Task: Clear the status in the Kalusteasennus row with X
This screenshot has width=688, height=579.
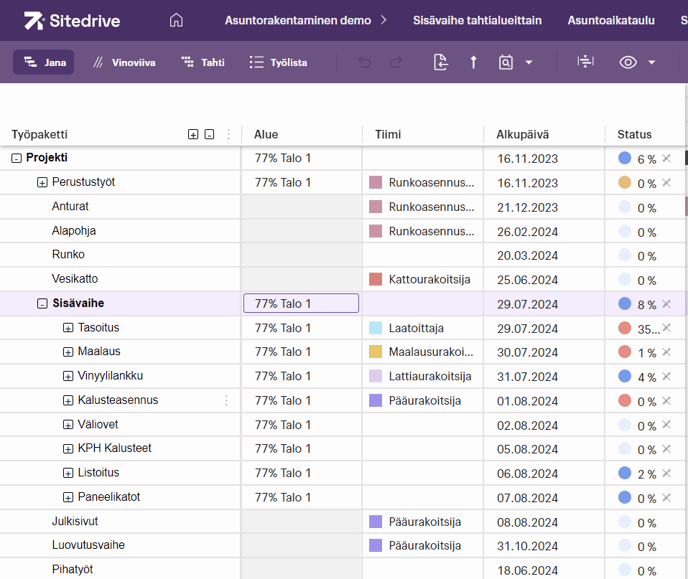Action: [666, 400]
